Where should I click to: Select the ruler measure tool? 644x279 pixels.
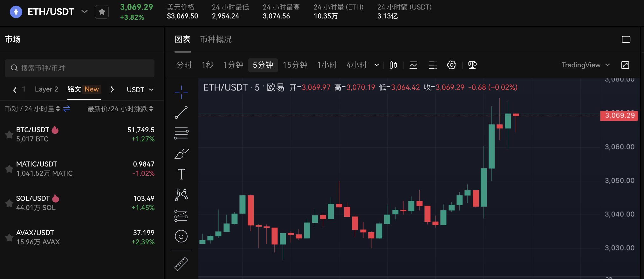point(181,264)
